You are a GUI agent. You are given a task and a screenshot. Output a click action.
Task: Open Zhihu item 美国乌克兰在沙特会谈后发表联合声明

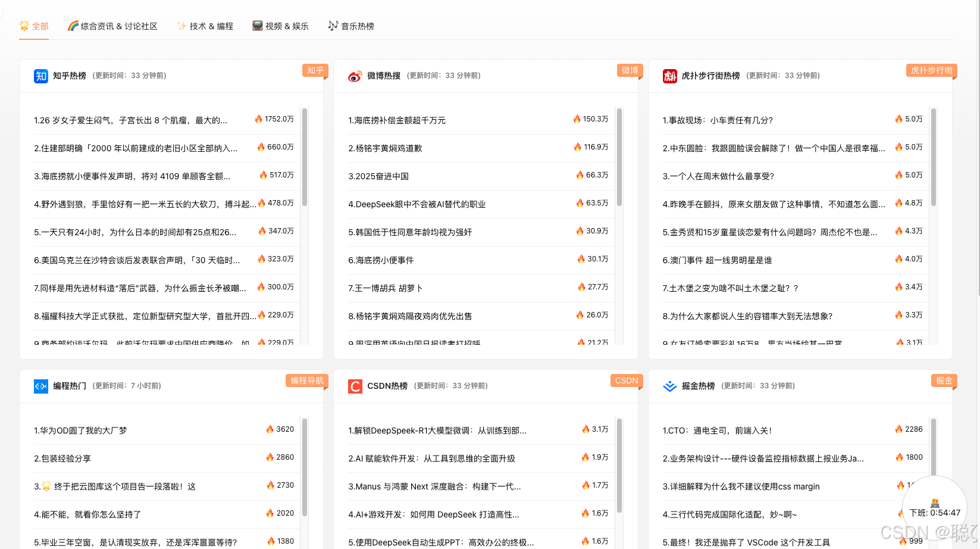pyautogui.click(x=137, y=260)
